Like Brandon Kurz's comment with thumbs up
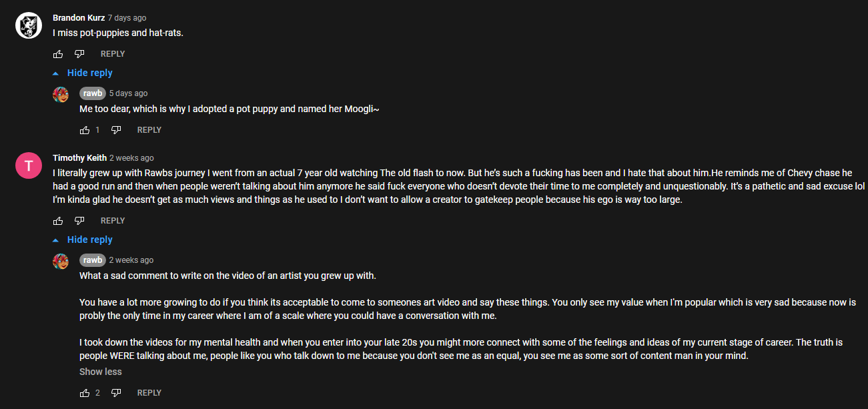The width and height of the screenshot is (868, 409). pyautogui.click(x=58, y=54)
